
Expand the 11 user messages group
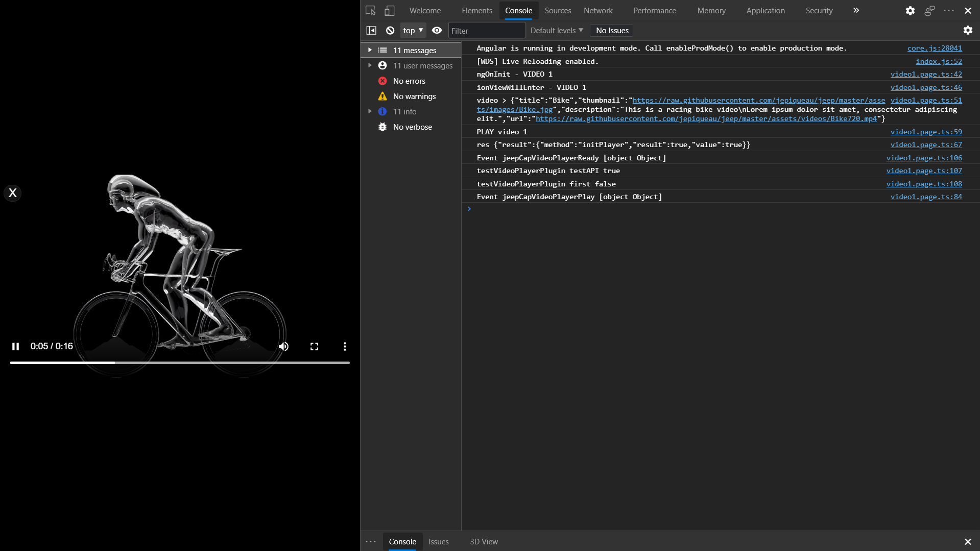click(x=370, y=65)
